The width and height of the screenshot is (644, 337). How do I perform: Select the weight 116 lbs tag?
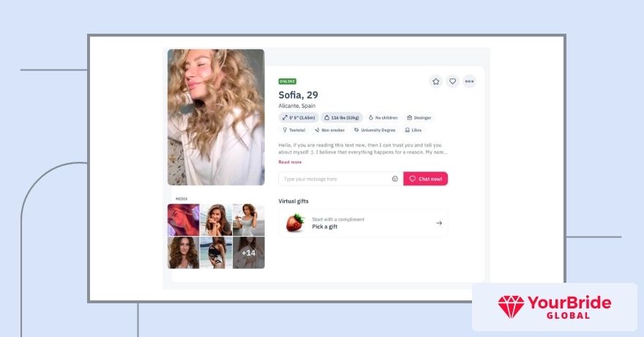pos(342,117)
